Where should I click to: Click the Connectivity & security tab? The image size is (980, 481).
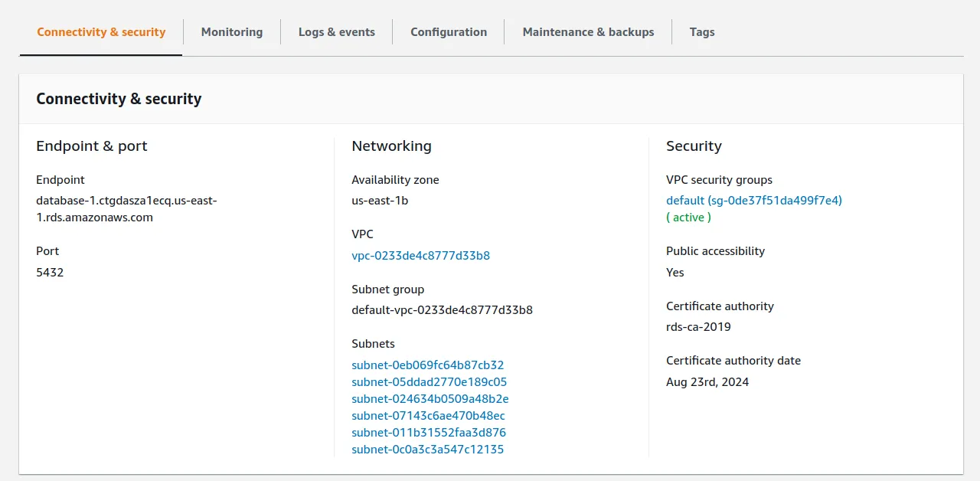(x=101, y=32)
